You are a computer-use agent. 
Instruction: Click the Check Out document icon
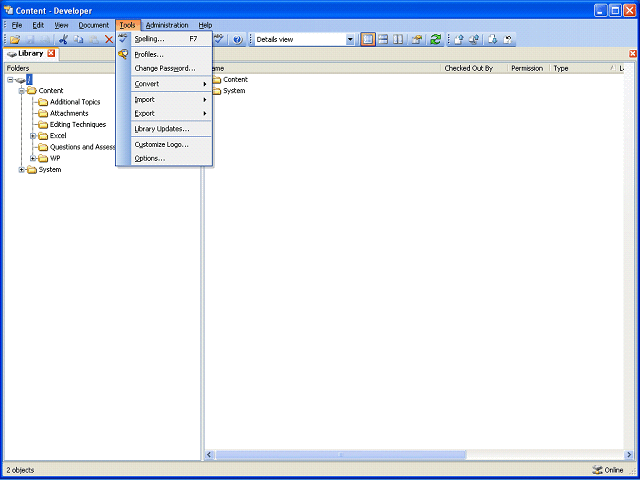(493, 40)
